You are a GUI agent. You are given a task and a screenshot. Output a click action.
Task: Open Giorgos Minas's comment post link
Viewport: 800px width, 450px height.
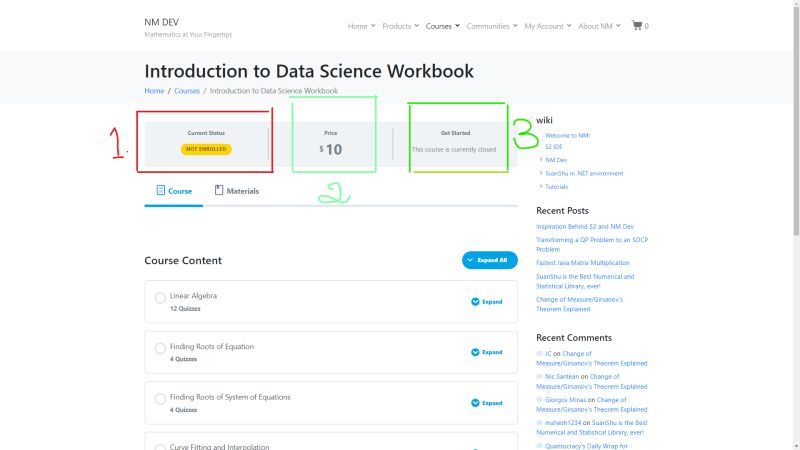pyautogui.click(x=592, y=405)
